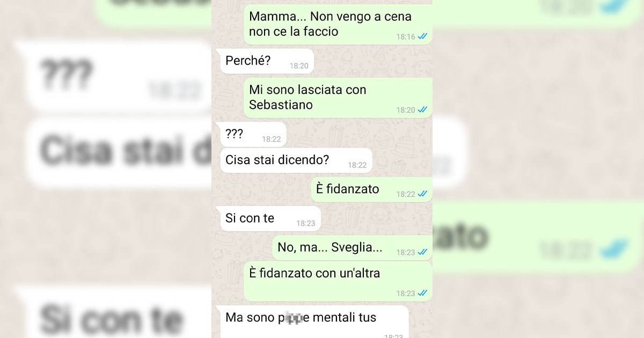The image size is (644, 338).
Task: Tap the "Si con te" message
Action: click(270, 218)
